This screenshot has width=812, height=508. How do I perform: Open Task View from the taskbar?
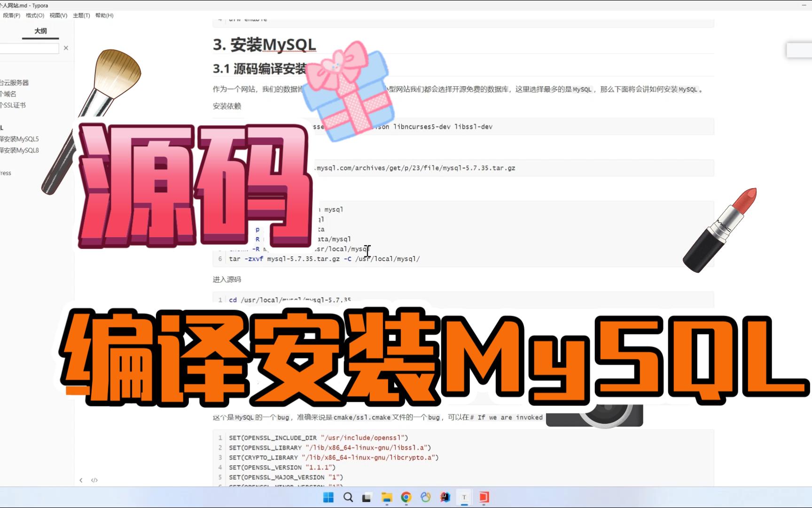[367, 497]
